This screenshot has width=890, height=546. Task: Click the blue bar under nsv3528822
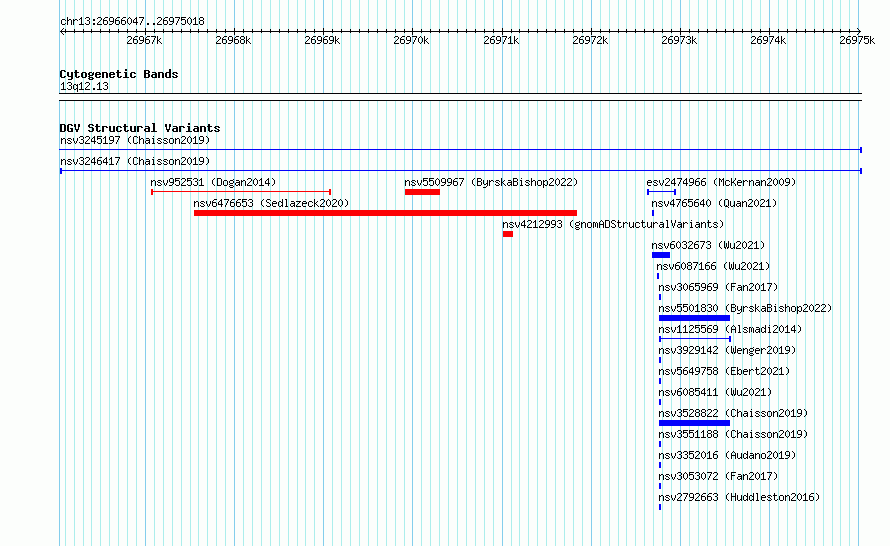tap(694, 423)
